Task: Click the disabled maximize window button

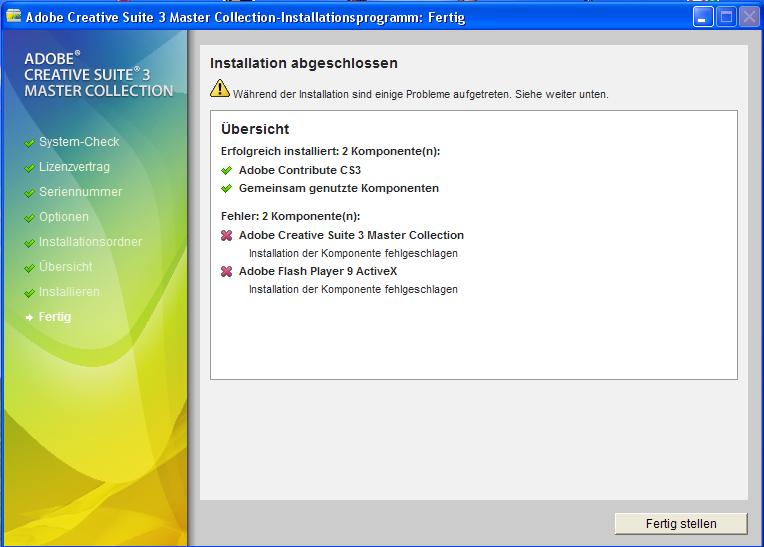Action: point(726,17)
